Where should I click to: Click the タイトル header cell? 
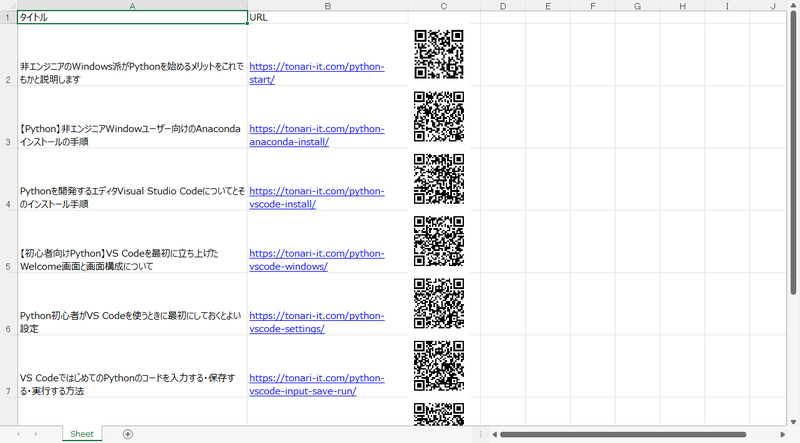132,17
